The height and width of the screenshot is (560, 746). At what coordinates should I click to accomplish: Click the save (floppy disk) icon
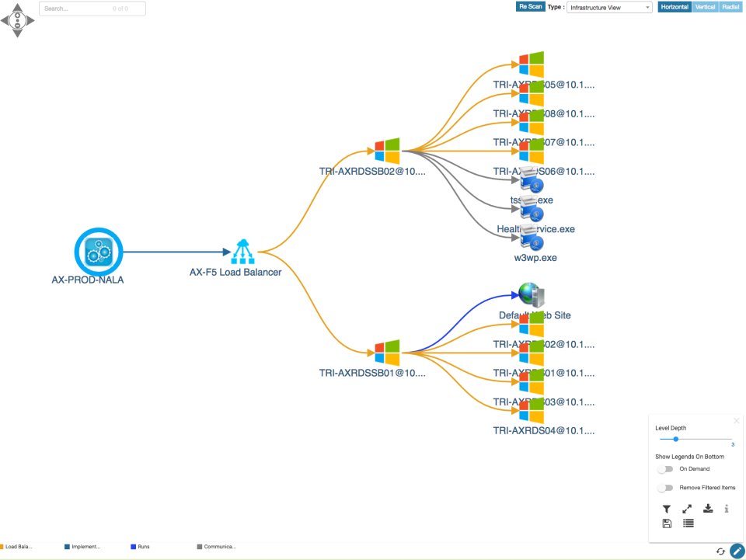pyautogui.click(x=666, y=523)
